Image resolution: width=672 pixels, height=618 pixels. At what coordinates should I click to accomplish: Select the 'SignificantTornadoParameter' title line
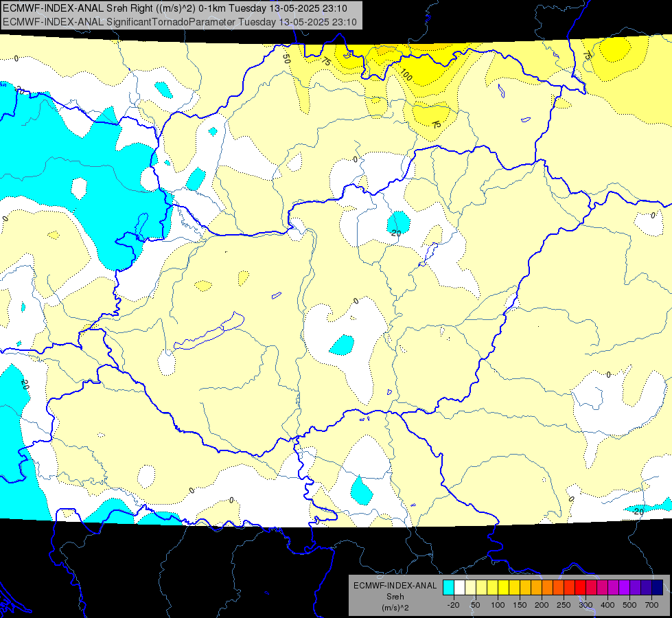click(180, 22)
